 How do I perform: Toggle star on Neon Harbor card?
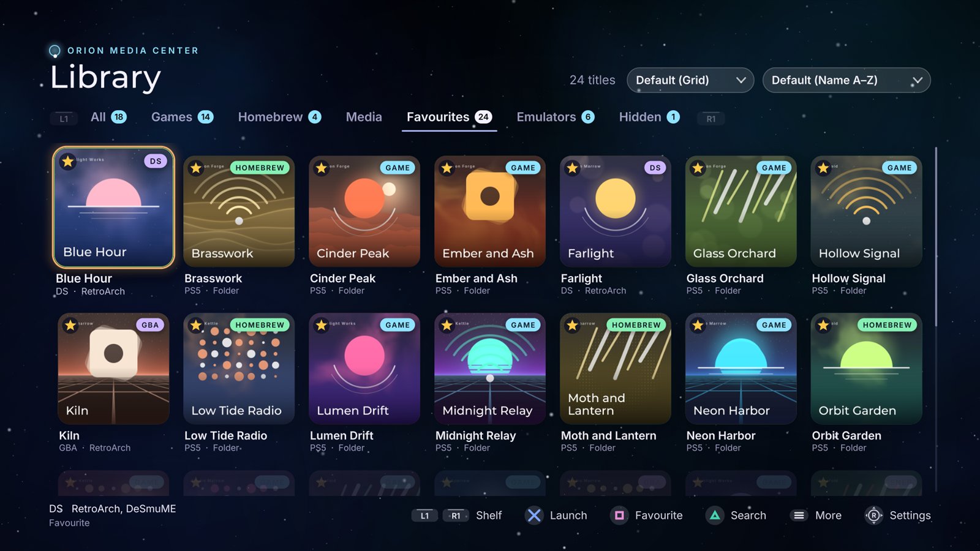(698, 325)
